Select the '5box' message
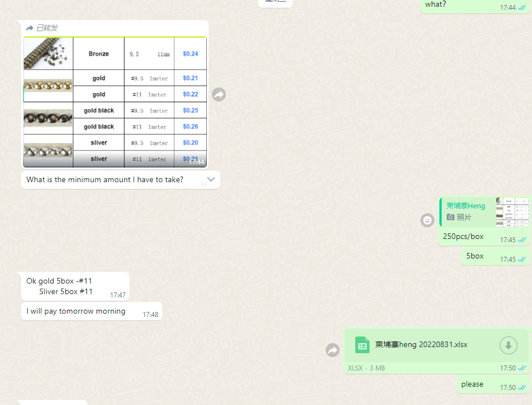 pyautogui.click(x=495, y=257)
